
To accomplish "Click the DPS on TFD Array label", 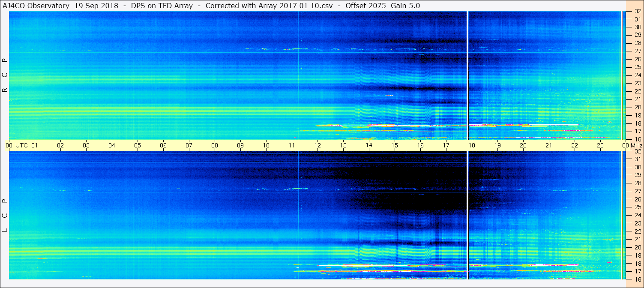I will tap(162, 6).
